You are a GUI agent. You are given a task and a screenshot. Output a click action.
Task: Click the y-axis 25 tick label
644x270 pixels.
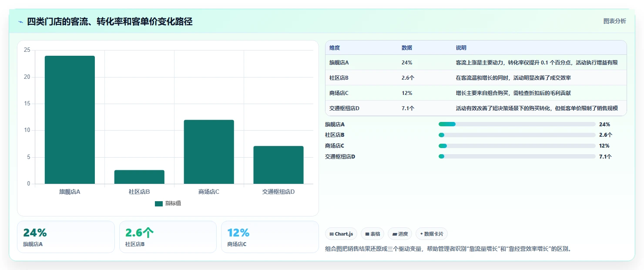[27, 50]
